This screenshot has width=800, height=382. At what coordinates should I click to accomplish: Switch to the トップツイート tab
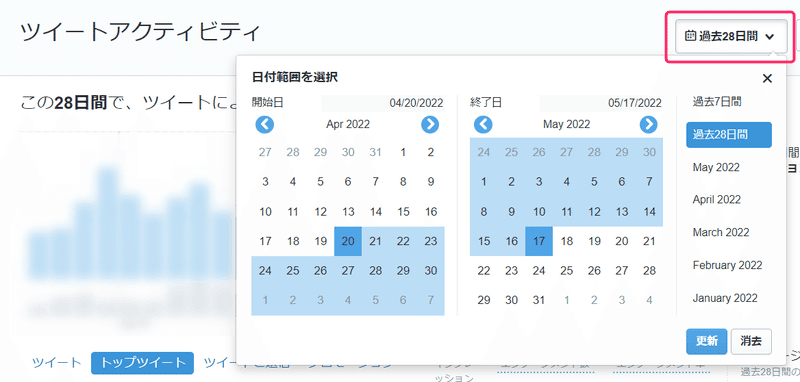(142, 363)
